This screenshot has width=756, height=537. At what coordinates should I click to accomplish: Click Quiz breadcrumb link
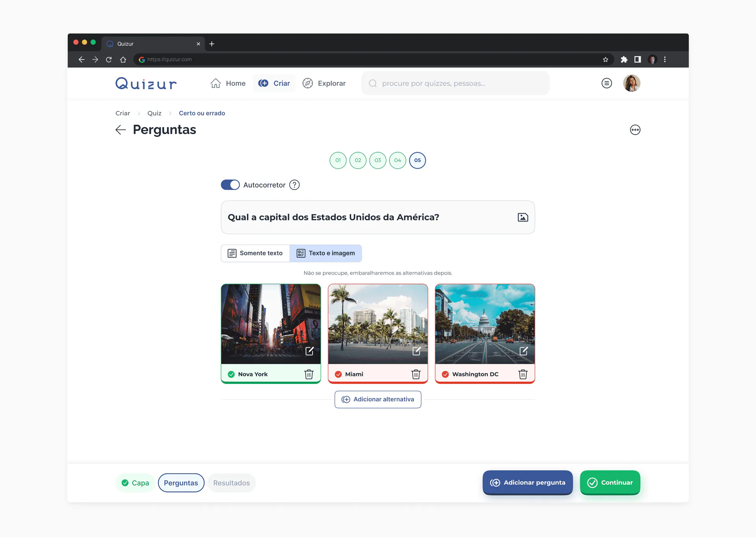(154, 113)
